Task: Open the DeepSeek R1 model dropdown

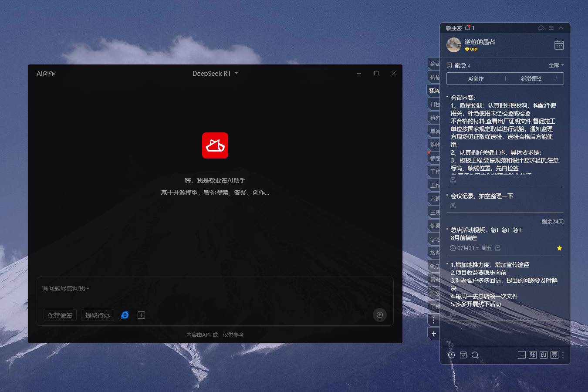Action: (x=215, y=74)
